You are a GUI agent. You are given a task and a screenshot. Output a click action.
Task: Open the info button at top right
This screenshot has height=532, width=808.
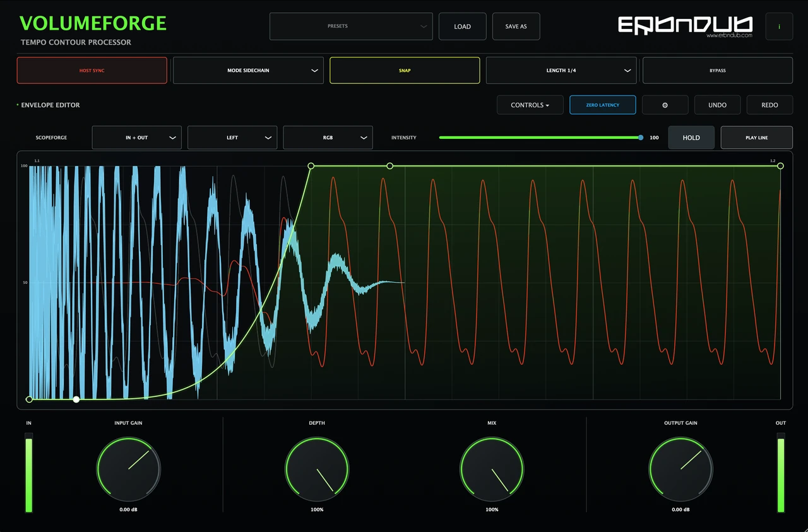pos(779,27)
